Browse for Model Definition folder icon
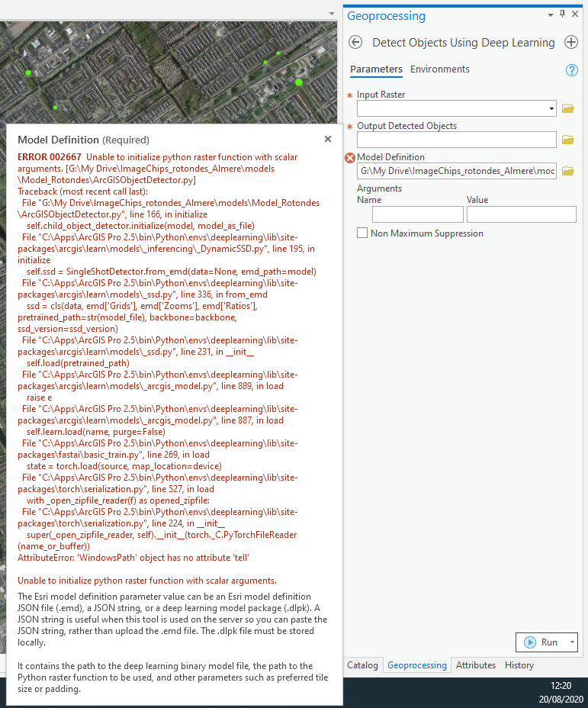The height and width of the screenshot is (708, 588). [568, 171]
